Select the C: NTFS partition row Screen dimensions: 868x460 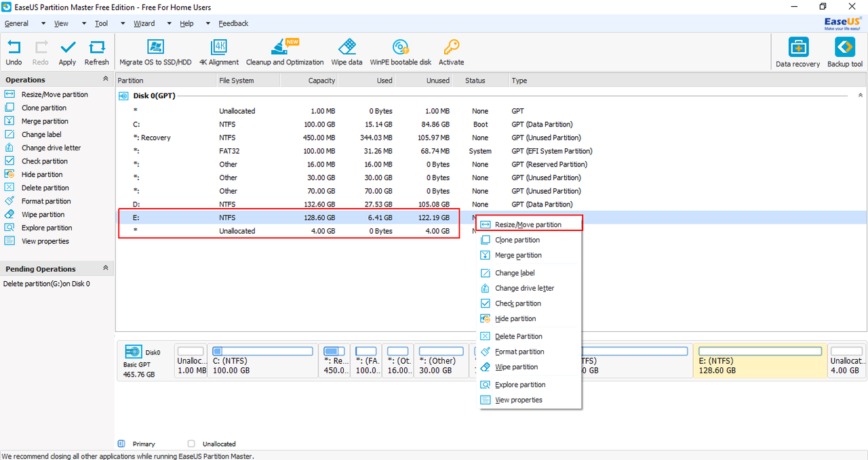click(491, 125)
